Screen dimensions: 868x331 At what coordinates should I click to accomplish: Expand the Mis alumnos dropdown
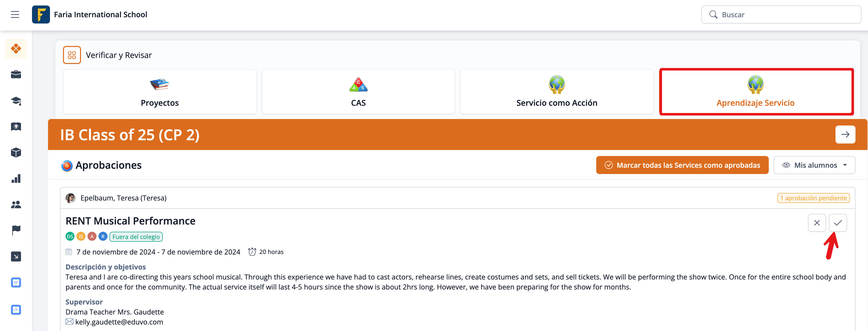click(x=814, y=165)
